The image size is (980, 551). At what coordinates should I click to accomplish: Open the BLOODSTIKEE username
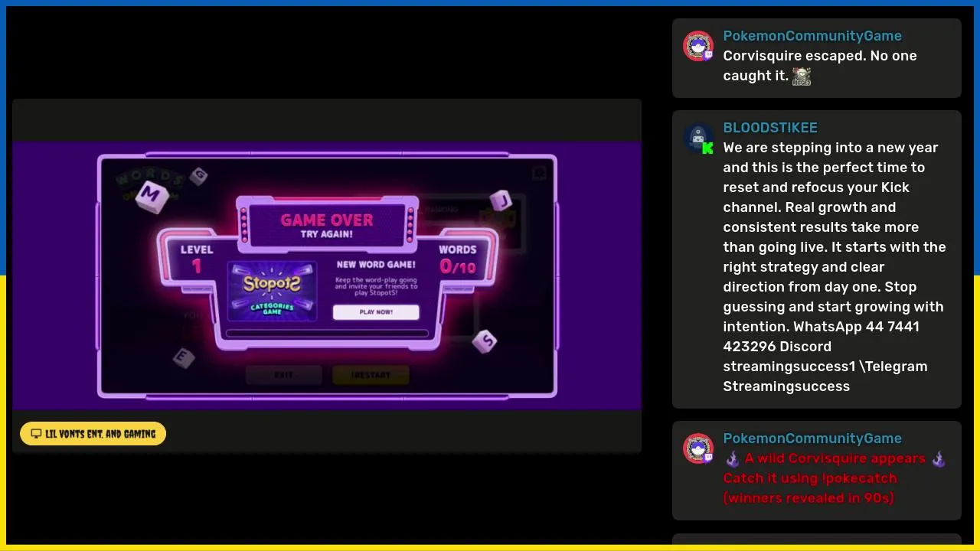770,128
